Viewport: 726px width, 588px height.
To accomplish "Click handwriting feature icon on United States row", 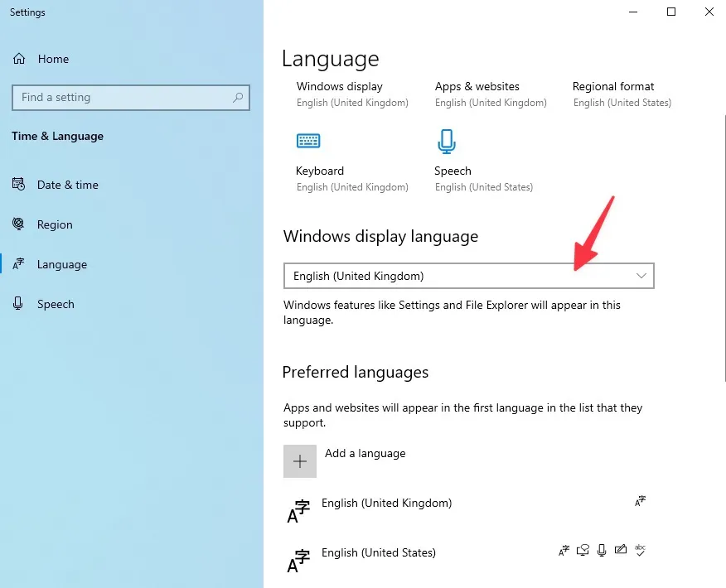I will tap(621, 549).
